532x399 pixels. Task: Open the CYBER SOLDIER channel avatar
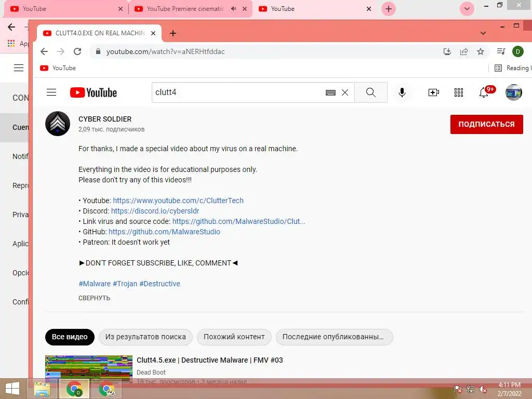click(58, 124)
